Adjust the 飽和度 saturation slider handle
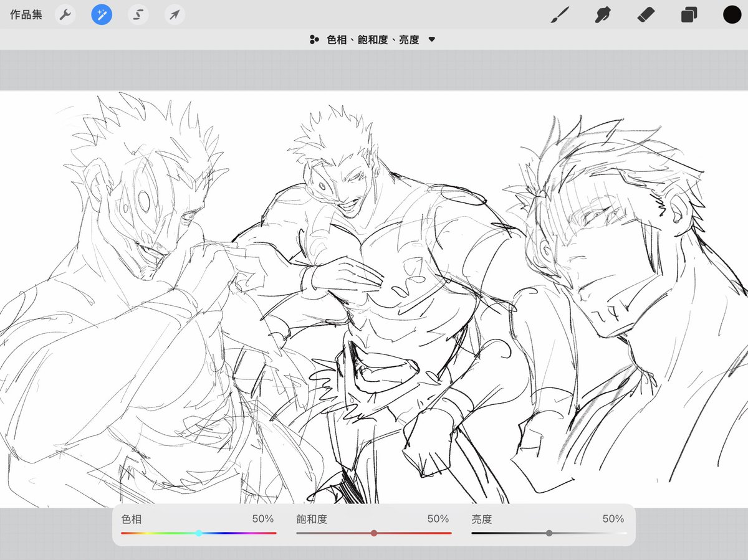Image resolution: width=748 pixels, height=560 pixels. (374, 533)
